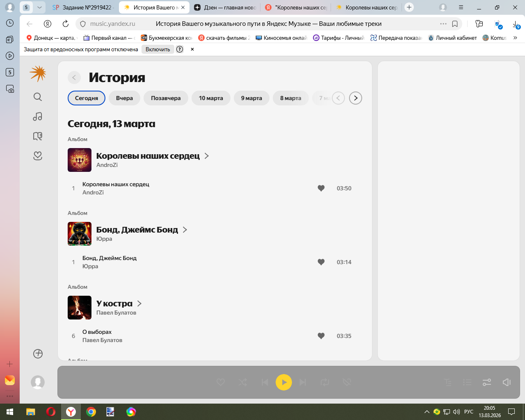Screen dimensions: 525x420
Task: Open search in Yandex Music sidebar
Action: [38, 97]
